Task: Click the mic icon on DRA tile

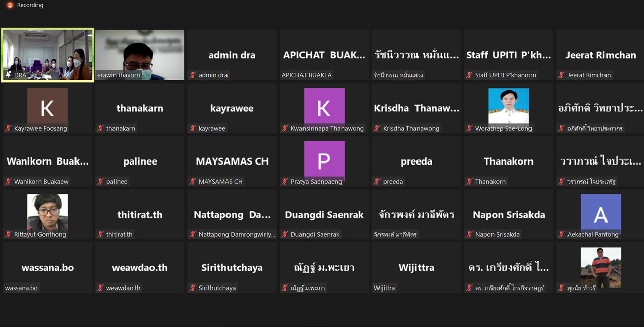Action: [x=8, y=75]
